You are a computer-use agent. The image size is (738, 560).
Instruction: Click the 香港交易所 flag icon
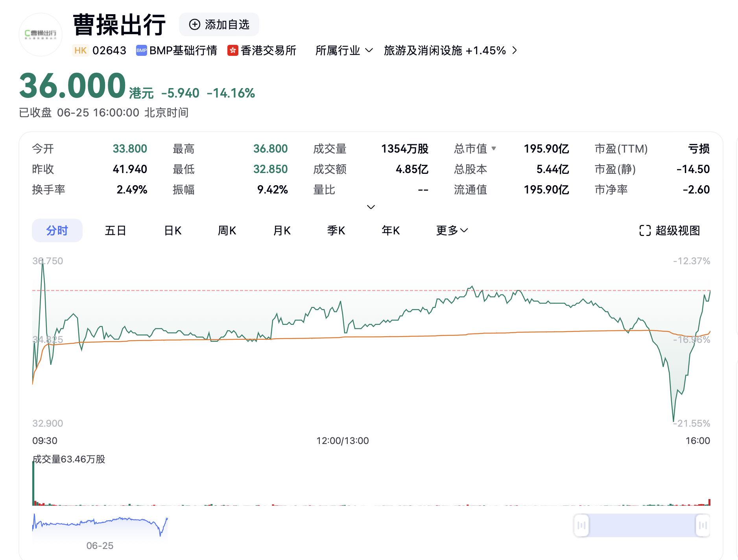click(x=233, y=50)
